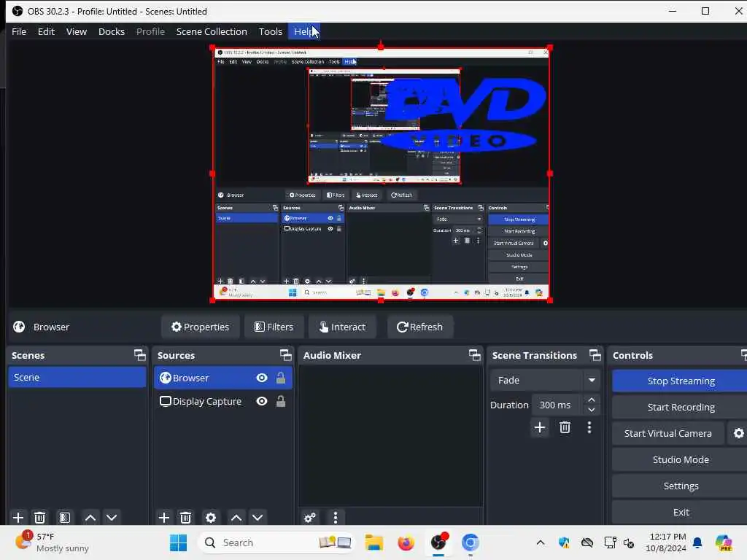
Task: Undock the Sources panel
Action: 285,355
